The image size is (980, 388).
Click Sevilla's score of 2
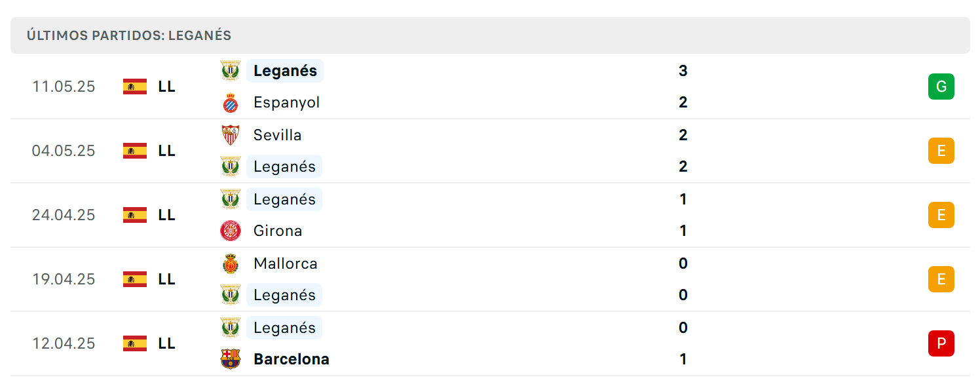coord(683,135)
